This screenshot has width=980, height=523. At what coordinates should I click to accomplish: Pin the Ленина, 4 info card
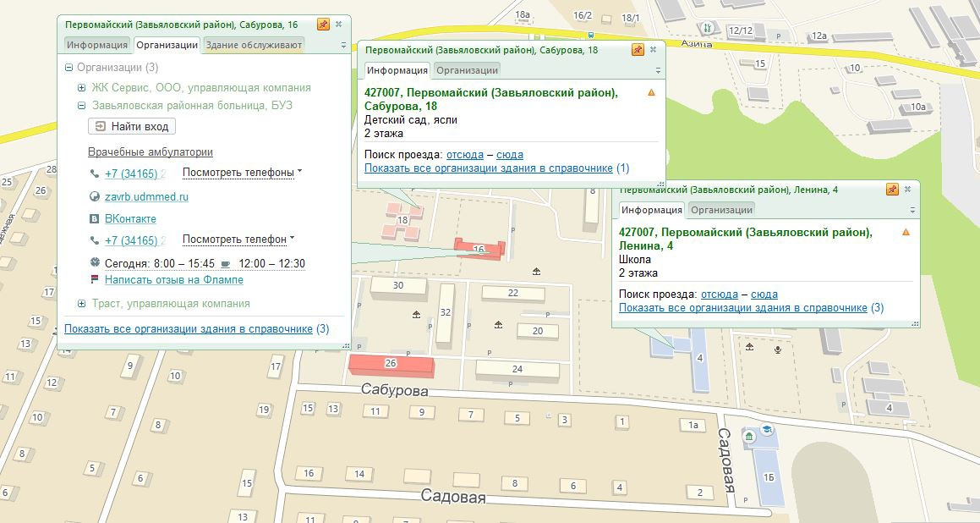(x=892, y=189)
